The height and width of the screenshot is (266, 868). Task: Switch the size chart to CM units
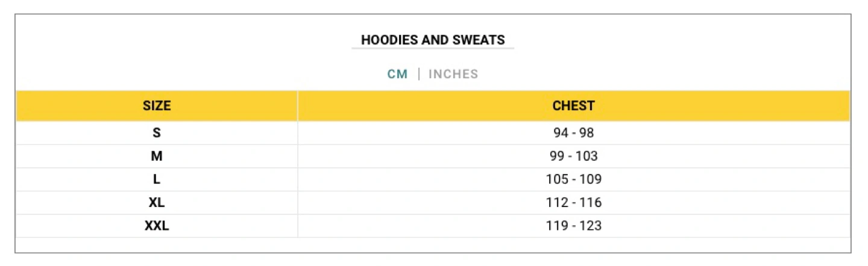point(397,74)
